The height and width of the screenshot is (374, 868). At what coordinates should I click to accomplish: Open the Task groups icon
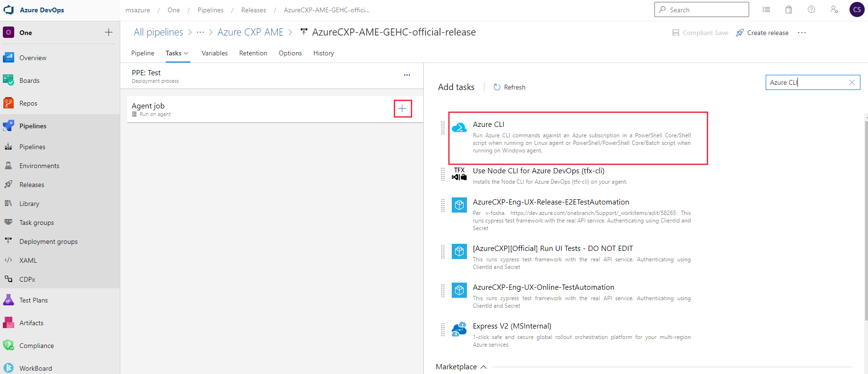point(9,223)
